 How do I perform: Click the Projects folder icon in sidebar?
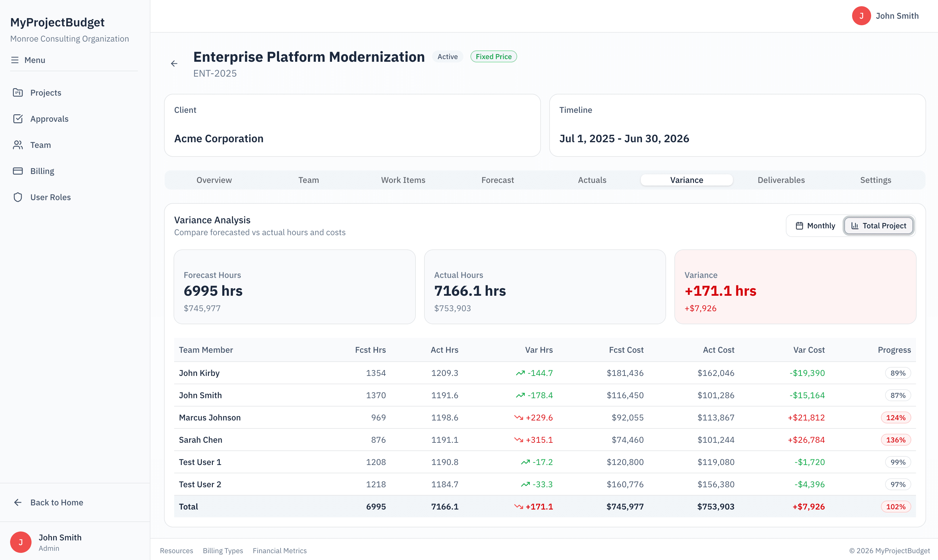coord(18,92)
